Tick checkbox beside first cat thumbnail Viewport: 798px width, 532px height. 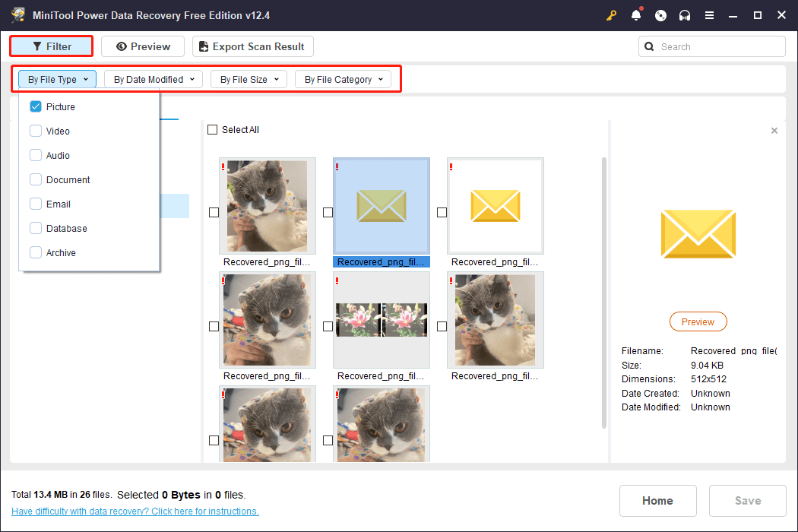214,212
